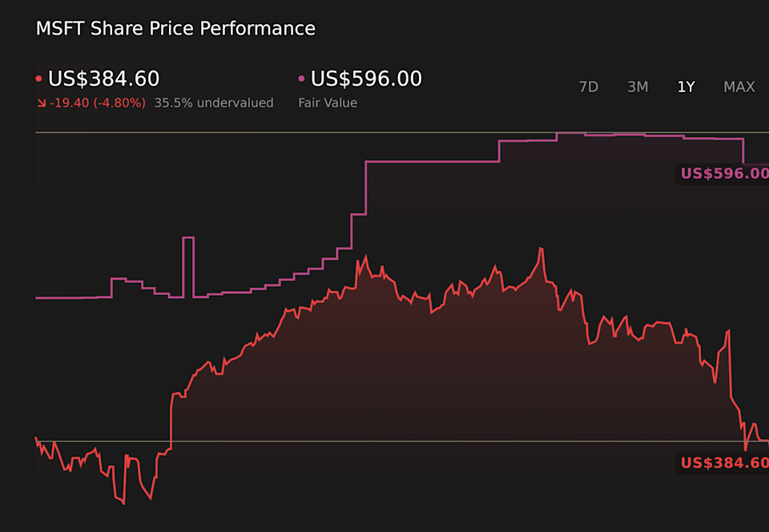Click the "MSFT Share Price Performance" title
Screen dimensions: 769x532
[175, 29]
